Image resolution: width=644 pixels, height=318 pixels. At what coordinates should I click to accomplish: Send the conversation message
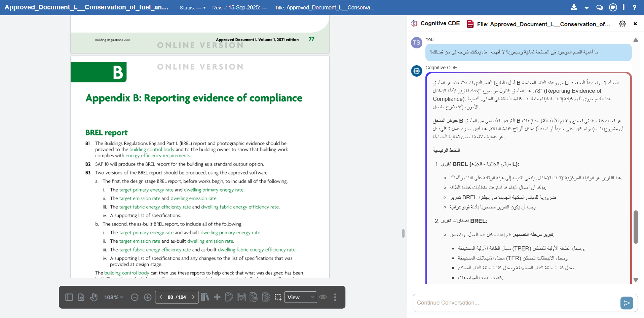(x=627, y=303)
